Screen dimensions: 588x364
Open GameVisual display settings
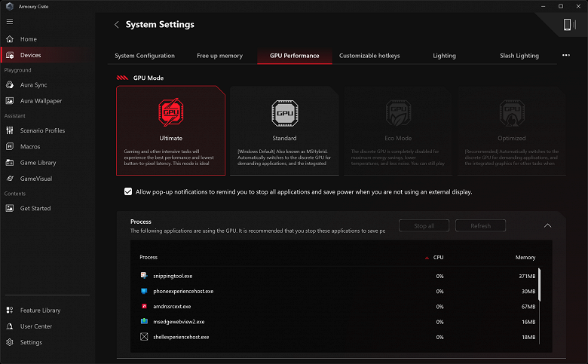click(x=35, y=178)
